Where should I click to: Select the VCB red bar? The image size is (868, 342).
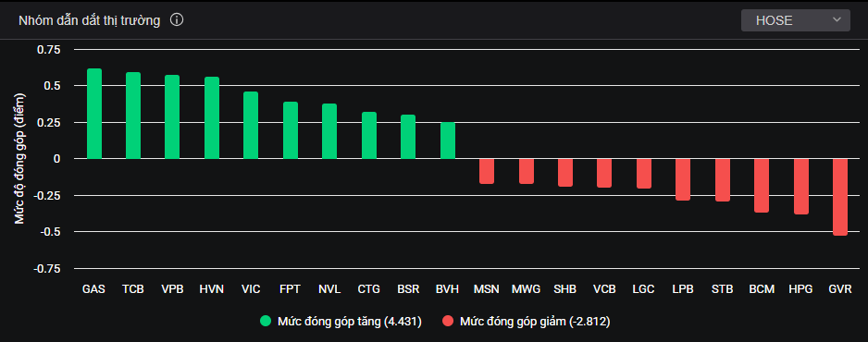pos(604,174)
